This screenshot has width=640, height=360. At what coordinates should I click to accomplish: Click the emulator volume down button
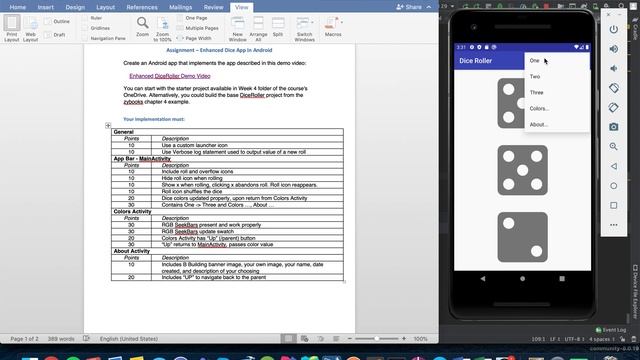[613, 69]
